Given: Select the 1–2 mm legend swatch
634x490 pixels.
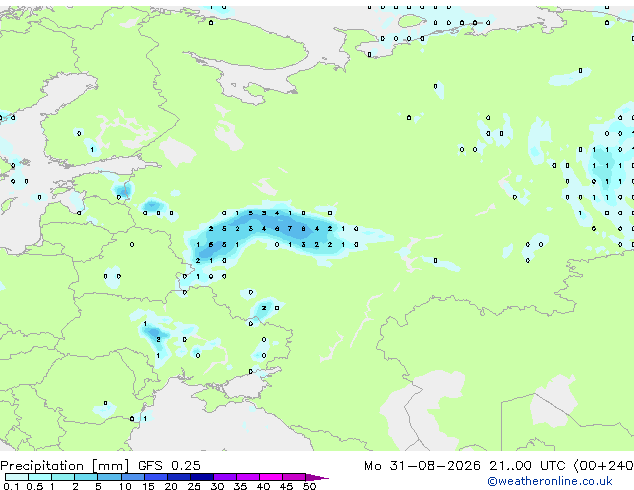Looking at the screenshot, I should click(x=63, y=477).
